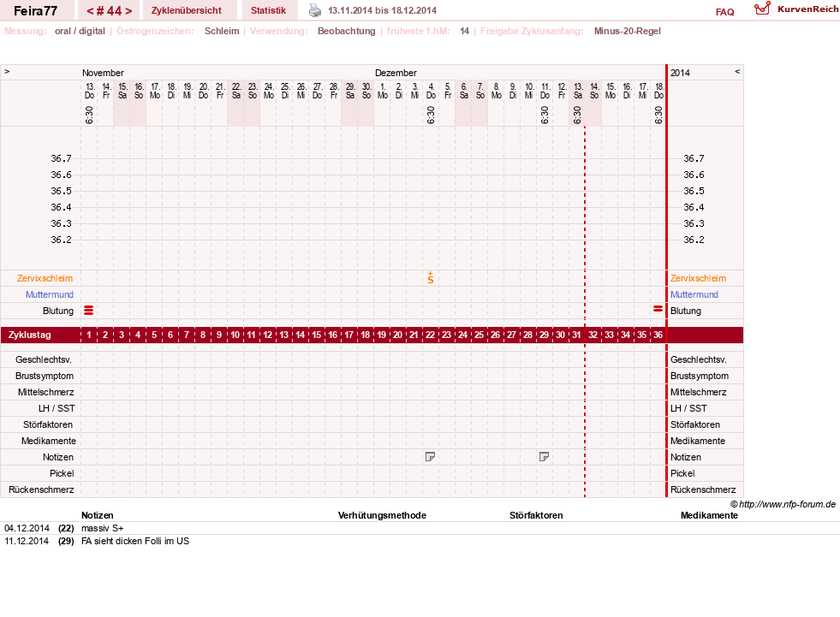Click the date header 13. Do
This screenshot has width=840, height=617.
click(89, 91)
